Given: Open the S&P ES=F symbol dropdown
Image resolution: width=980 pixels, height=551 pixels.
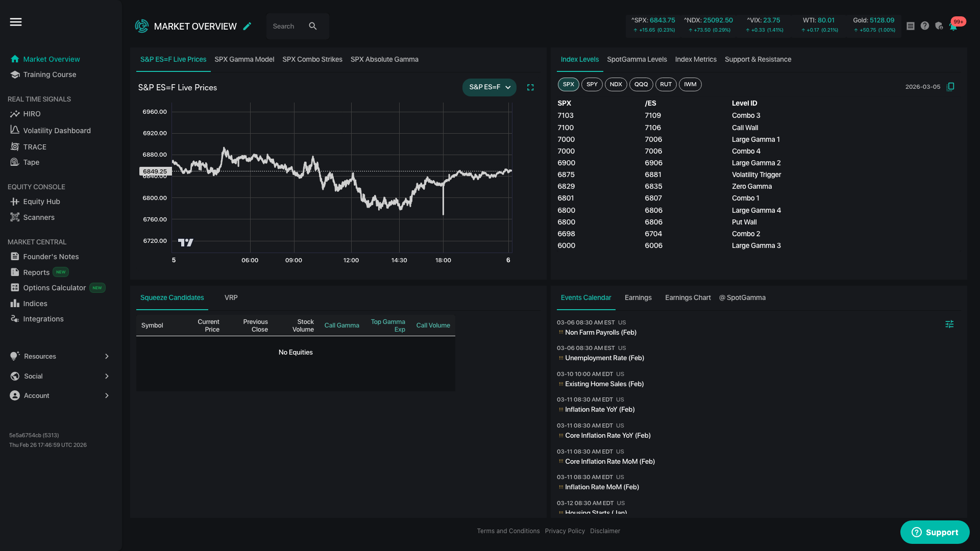Looking at the screenshot, I should pos(489,87).
